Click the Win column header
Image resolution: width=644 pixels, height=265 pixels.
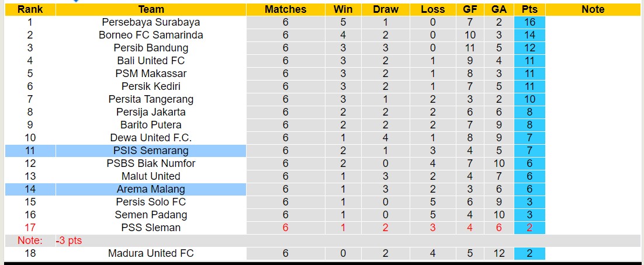[x=343, y=9]
